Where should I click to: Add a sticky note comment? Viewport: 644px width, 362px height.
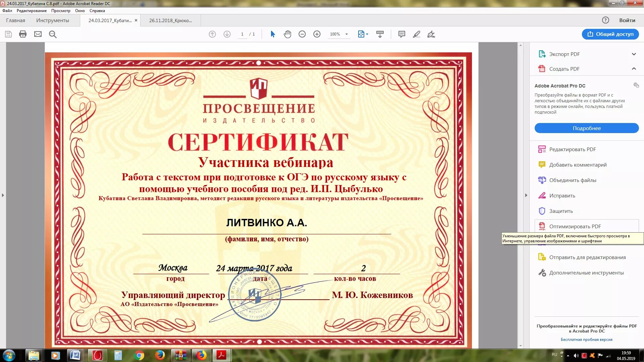401,34
